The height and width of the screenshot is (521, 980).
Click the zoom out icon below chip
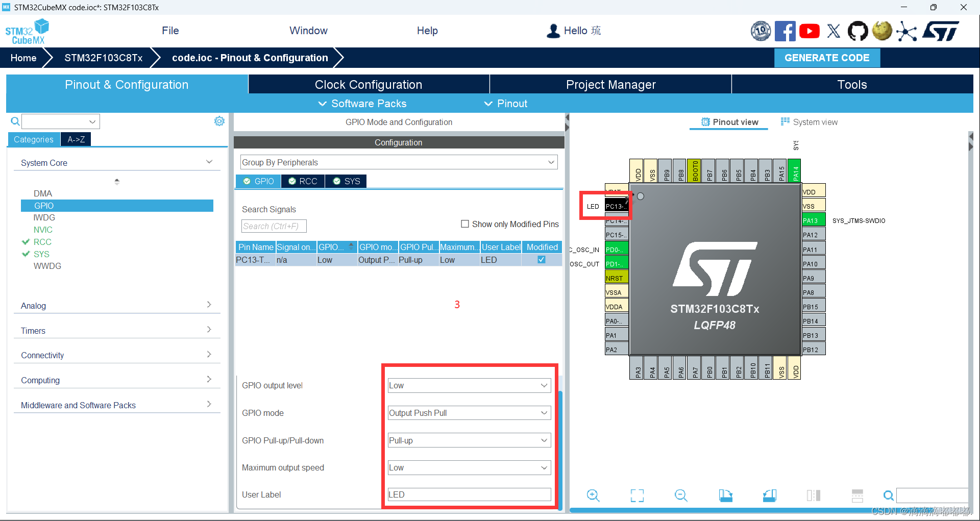681,495
